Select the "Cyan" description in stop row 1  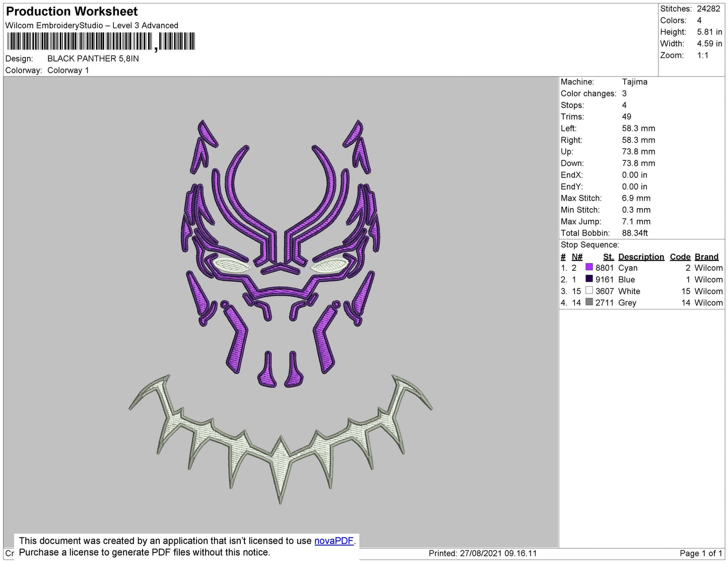pos(628,268)
